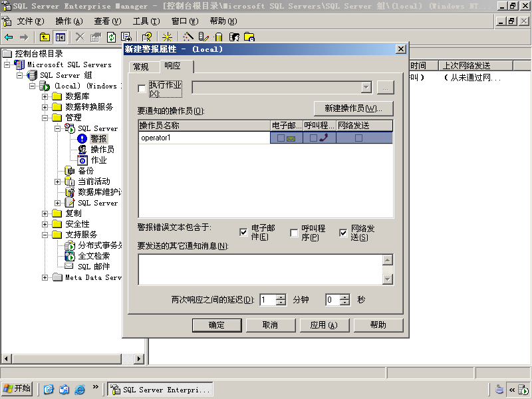Uncheck 网络发送(S) error text checkbox
The height and width of the screenshot is (399, 532).
[343, 232]
